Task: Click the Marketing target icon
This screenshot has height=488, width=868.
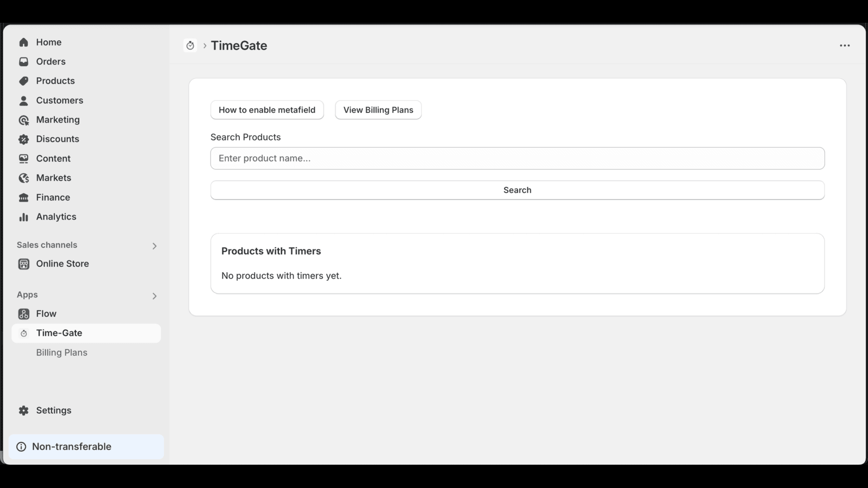Action: (x=23, y=120)
